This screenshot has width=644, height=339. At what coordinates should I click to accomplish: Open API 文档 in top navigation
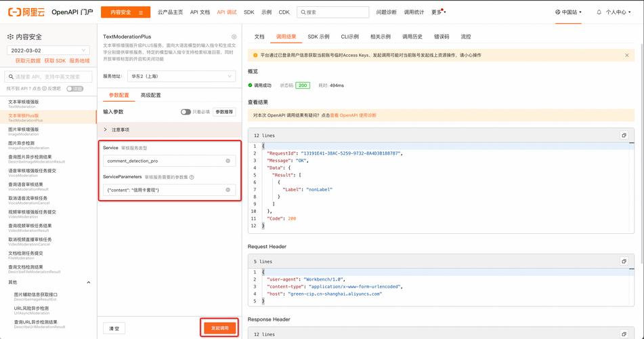point(200,12)
